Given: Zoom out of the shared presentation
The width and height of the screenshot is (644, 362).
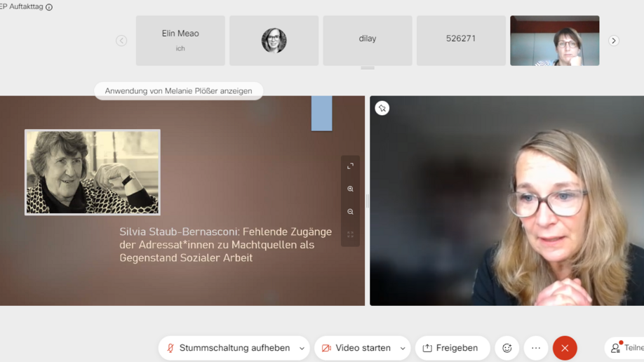Looking at the screenshot, I should tap(350, 212).
